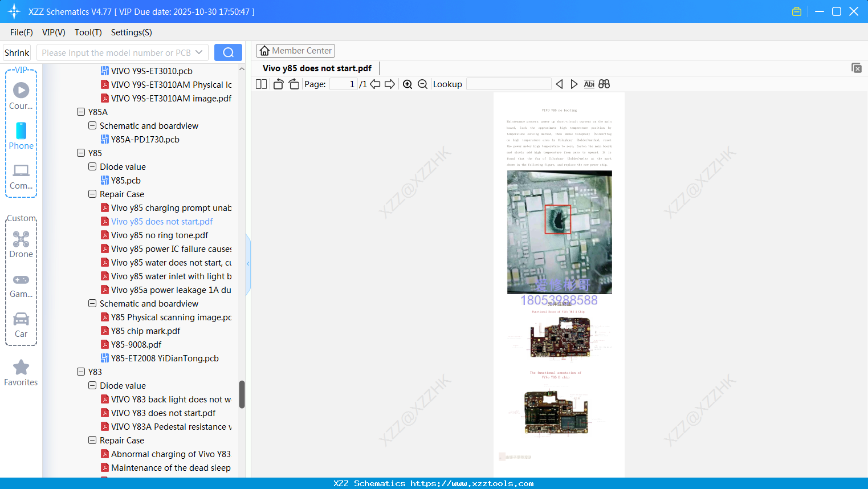Open 'VIVO Y83 does not start.pdf'
This screenshot has width=868, height=489.
(x=163, y=413)
